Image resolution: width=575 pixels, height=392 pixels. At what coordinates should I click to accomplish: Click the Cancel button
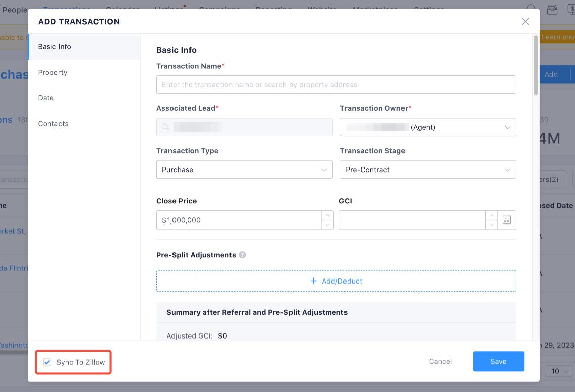click(x=440, y=361)
